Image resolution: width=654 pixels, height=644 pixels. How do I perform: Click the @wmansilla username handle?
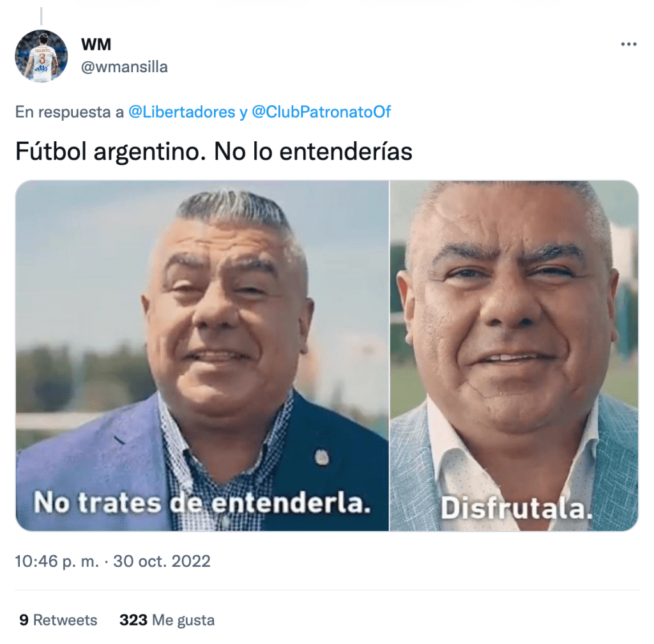(125, 66)
